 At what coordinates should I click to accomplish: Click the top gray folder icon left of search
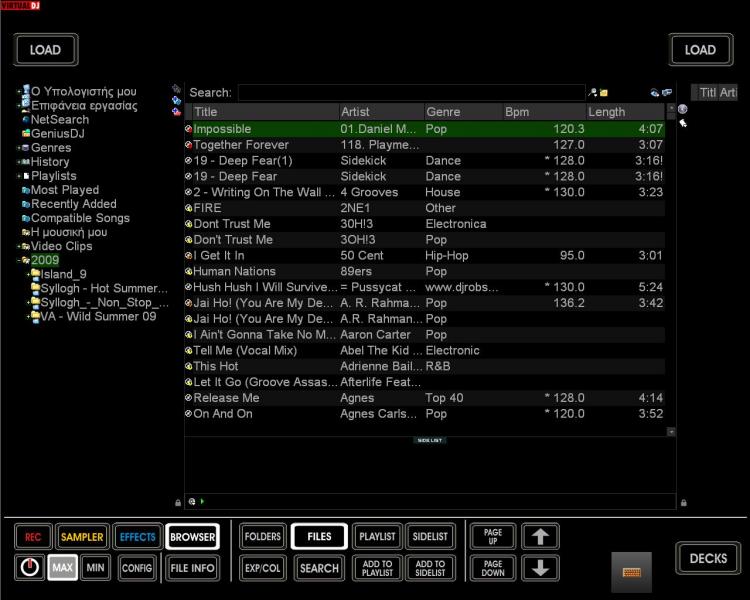(x=176, y=88)
